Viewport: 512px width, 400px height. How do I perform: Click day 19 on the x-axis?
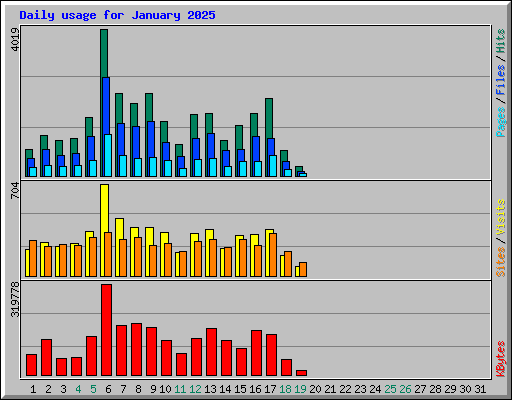tap(301, 389)
